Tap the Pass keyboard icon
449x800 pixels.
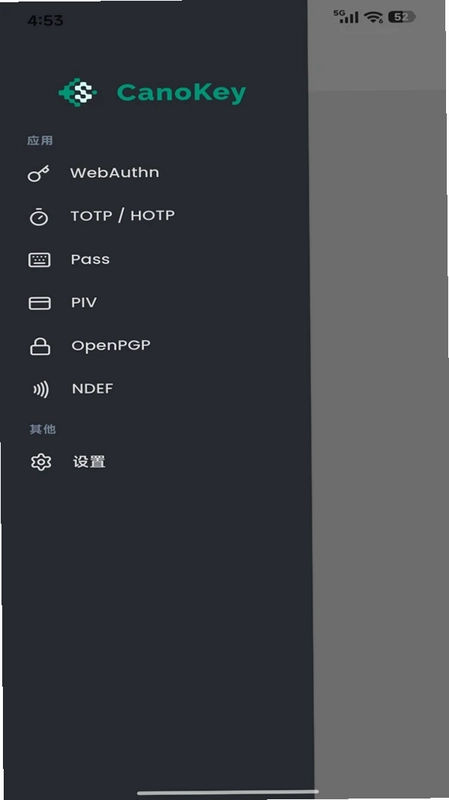click(39, 260)
